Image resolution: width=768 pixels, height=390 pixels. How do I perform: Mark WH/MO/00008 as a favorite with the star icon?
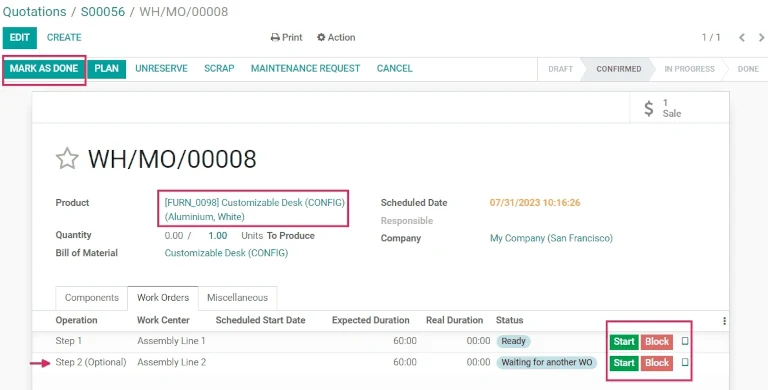pyautogui.click(x=67, y=159)
